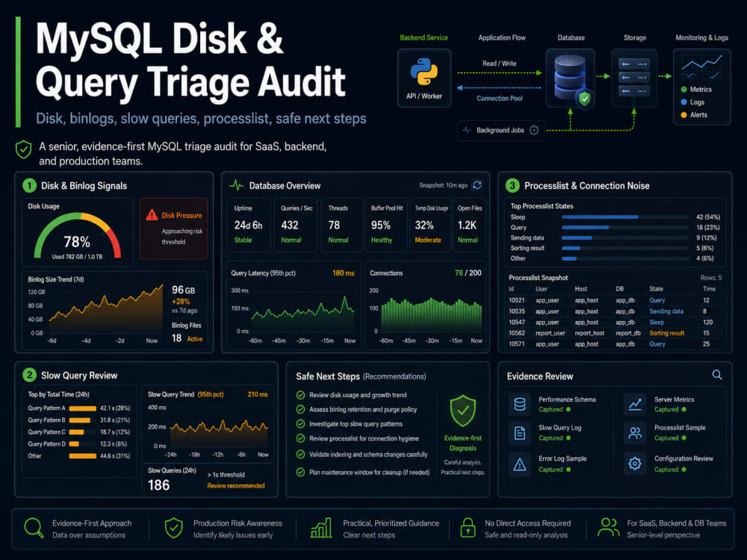747x560 pixels.
Task: Click the Open Files 1.2K card
Action: tap(470, 225)
